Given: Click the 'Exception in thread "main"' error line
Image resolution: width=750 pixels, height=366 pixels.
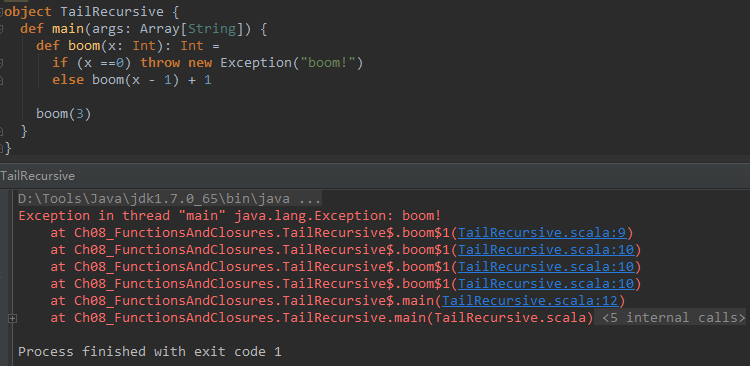Looking at the screenshot, I should pos(229,216).
